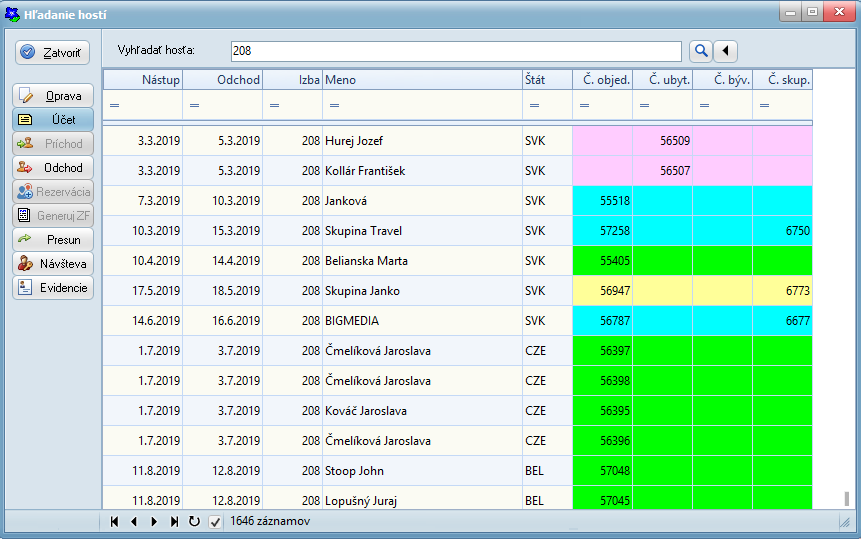Screen dimensions: 861x539
Task: Sort by Odchod column header
Action: click(x=222, y=80)
